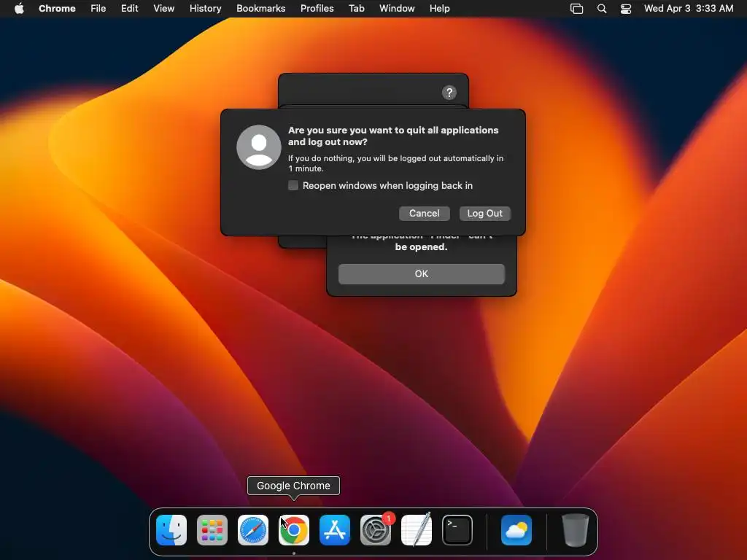Viewport: 747px width, 560px height.
Task: Confirm with the Log Out button
Action: (484, 214)
